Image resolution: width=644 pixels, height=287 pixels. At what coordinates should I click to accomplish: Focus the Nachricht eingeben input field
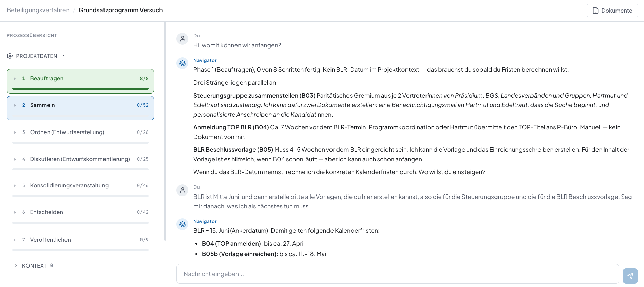tap(398, 274)
